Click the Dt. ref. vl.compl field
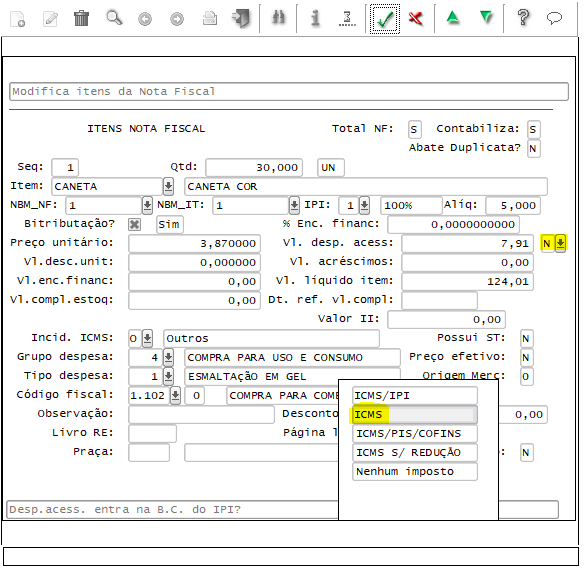 [x=439, y=301]
